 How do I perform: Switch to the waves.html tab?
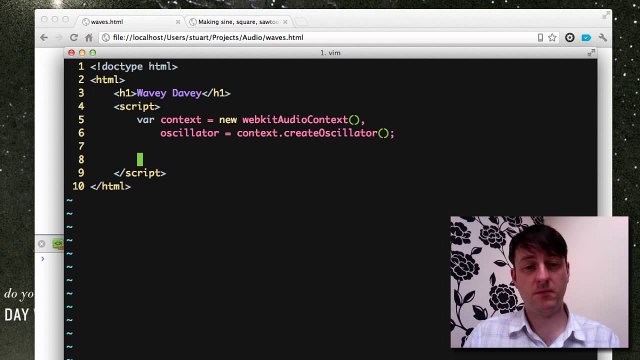(130, 22)
